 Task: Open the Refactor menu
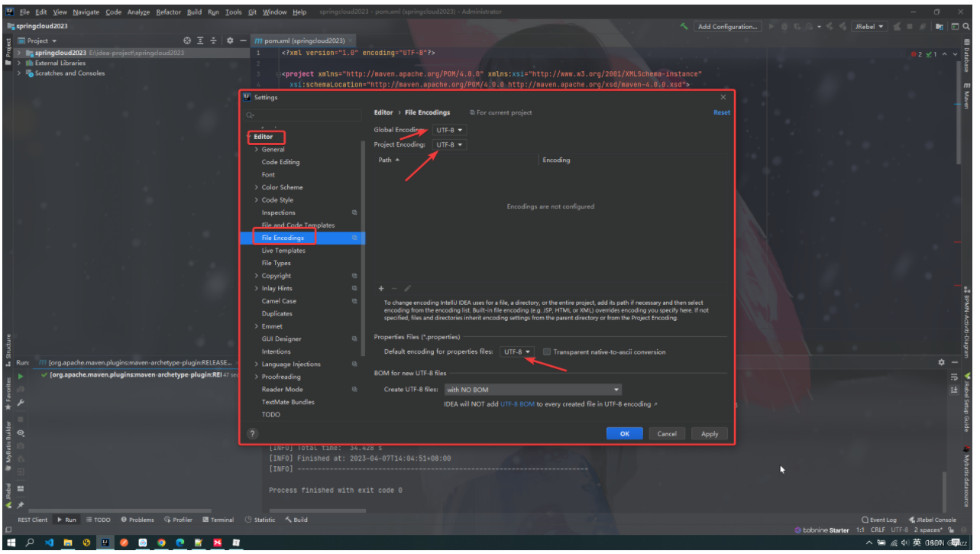coord(169,12)
